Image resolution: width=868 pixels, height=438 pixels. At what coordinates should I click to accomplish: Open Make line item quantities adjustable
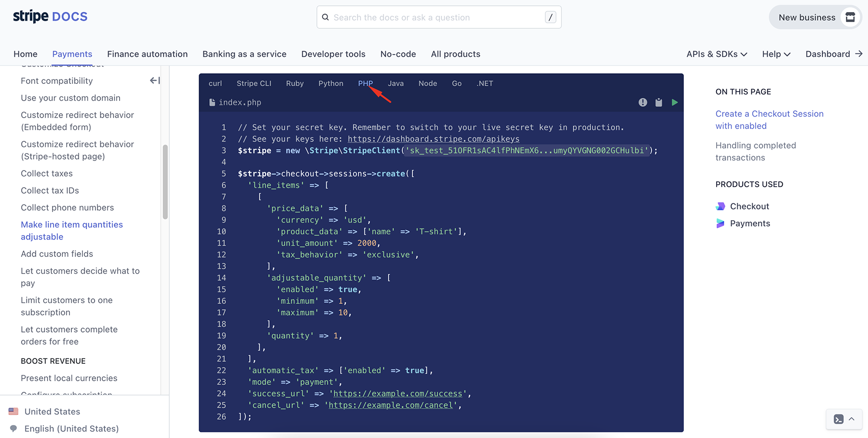pyautogui.click(x=72, y=231)
